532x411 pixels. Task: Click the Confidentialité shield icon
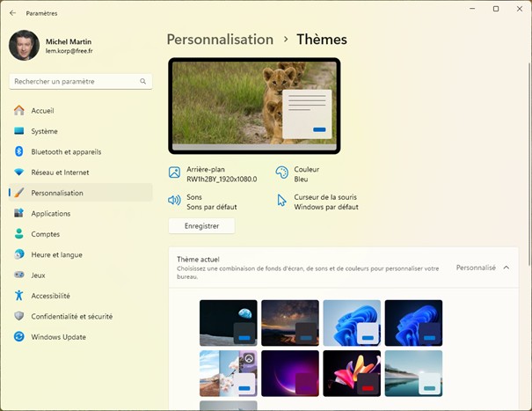pyautogui.click(x=19, y=316)
